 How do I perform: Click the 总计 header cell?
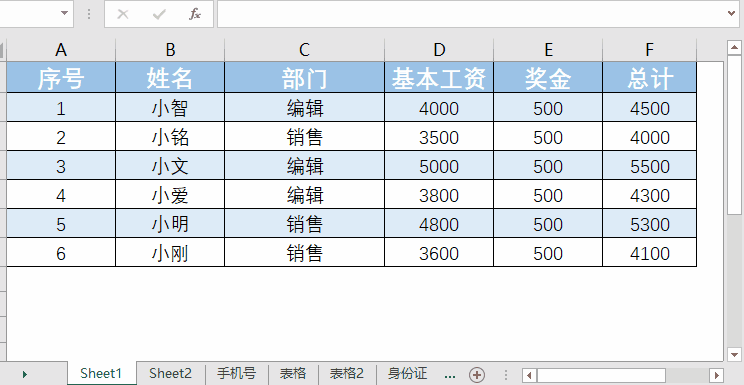click(650, 77)
